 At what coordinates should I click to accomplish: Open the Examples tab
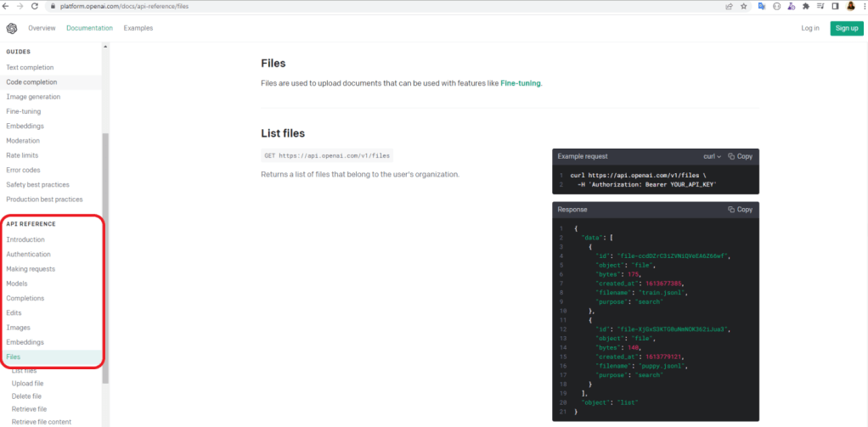click(138, 28)
